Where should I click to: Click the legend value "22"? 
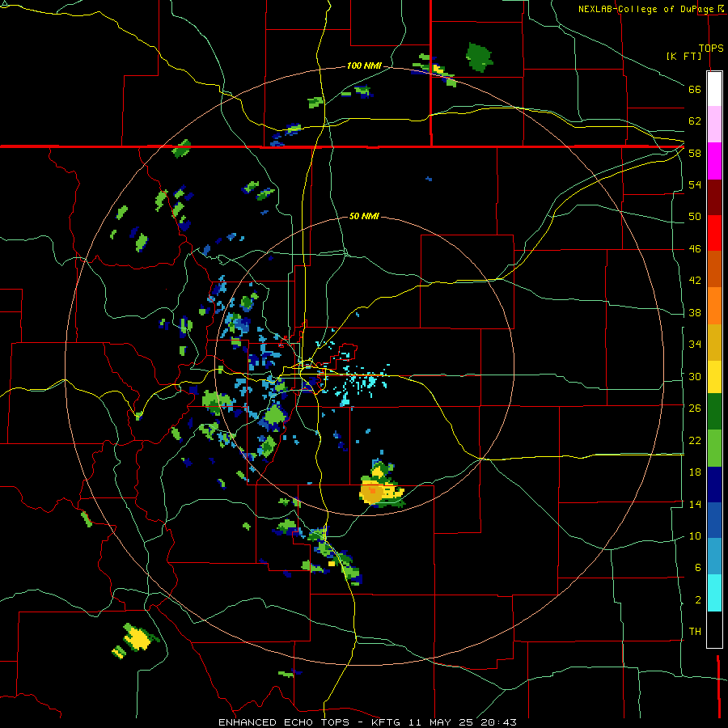tap(695, 440)
